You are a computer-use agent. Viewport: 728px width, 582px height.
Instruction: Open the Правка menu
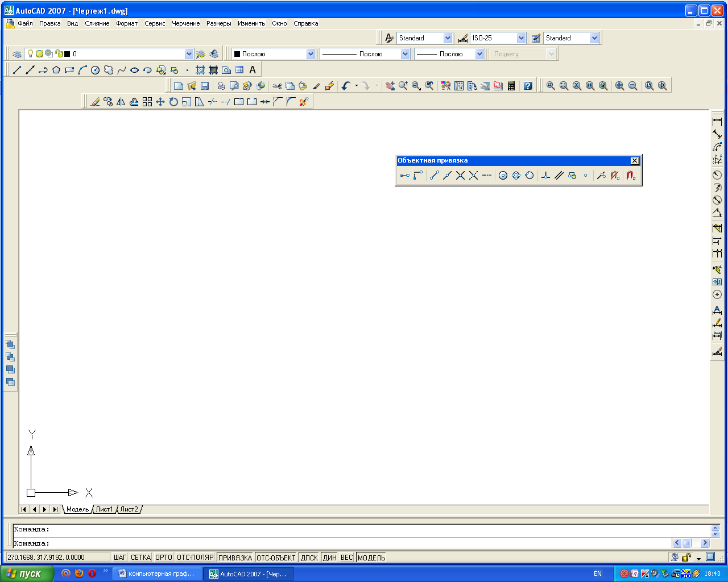coord(50,23)
